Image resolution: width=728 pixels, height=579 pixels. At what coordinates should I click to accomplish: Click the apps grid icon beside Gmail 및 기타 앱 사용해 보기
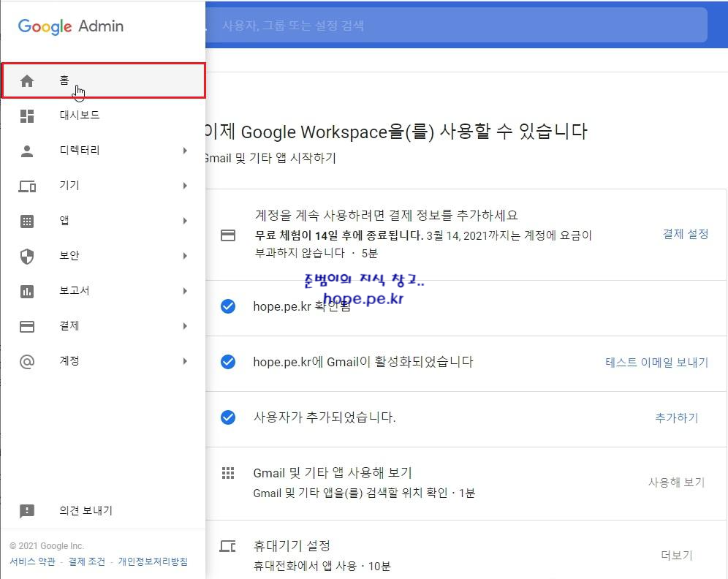tap(227, 473)
